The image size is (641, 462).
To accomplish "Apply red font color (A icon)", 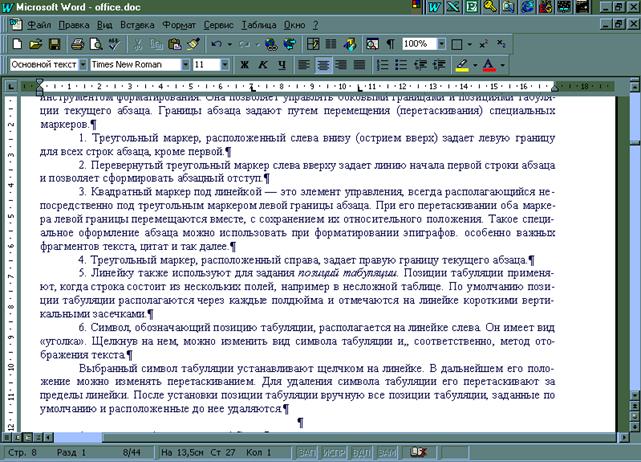I will coord(489,65).
